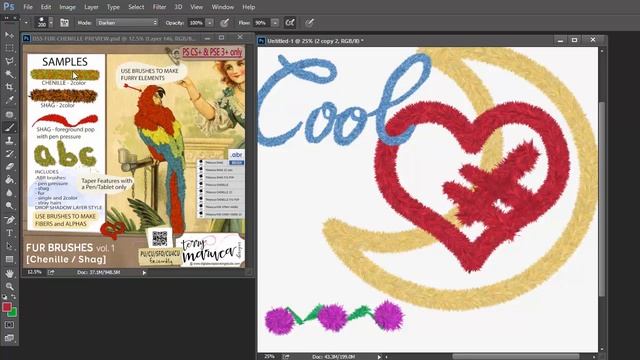Select the Paint Bucket tool
640x360 pixels.
click(x=9, y=180)
